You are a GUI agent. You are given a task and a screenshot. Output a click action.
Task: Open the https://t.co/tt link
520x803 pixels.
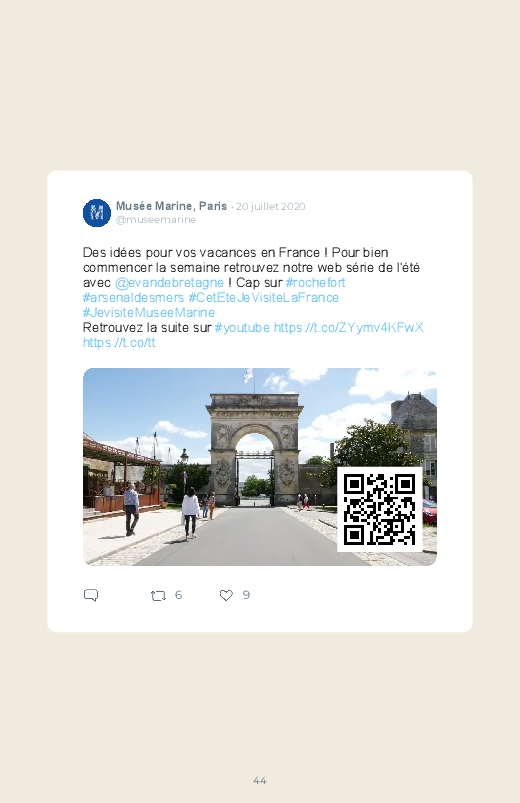(119, 343)
